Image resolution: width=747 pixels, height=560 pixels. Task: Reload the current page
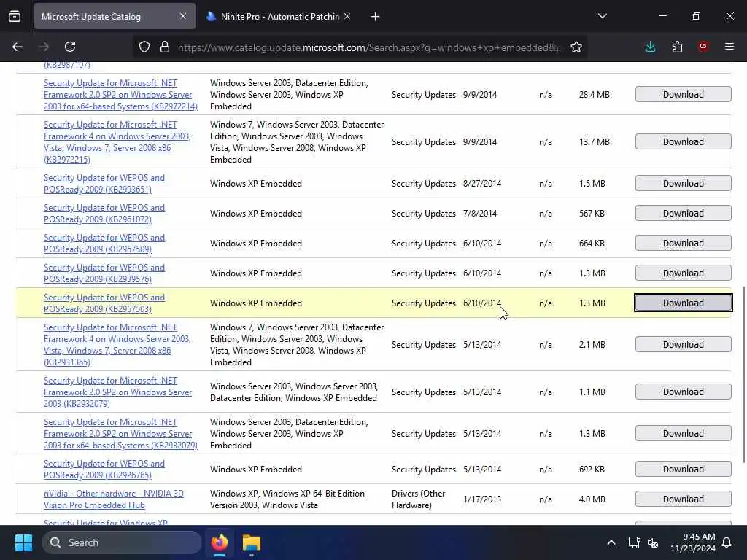click(70, 47)
